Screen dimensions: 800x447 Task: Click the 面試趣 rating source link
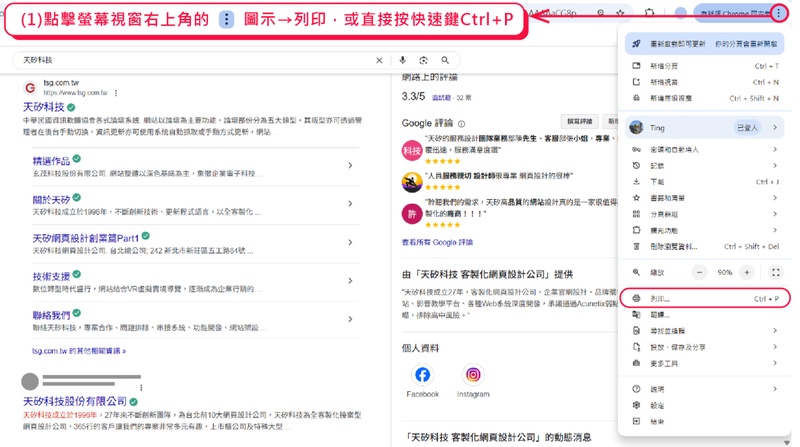point(441,97)
